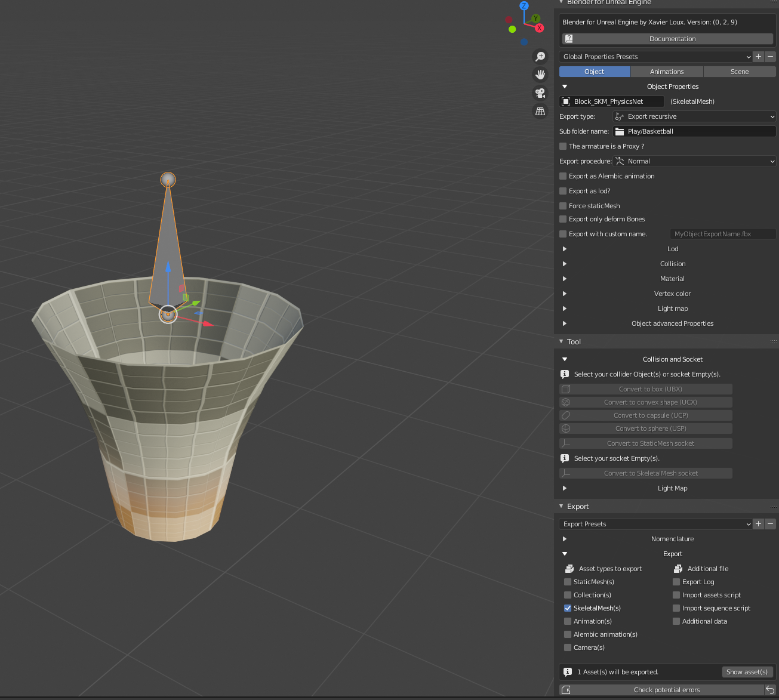Toggle camera view using the camera icon
Viewport: 779px width, 700px height.
(x=540, y=93)
